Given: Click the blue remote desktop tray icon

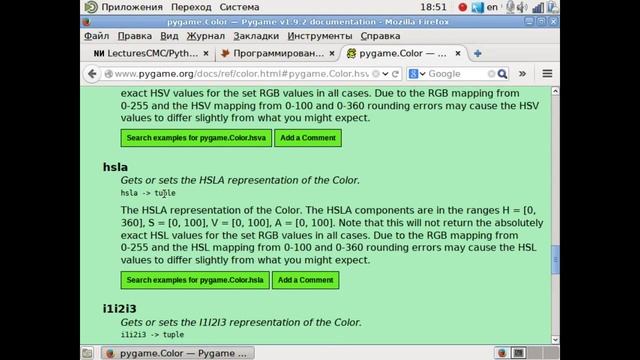Looking at the screenshot, I should 477,7.
